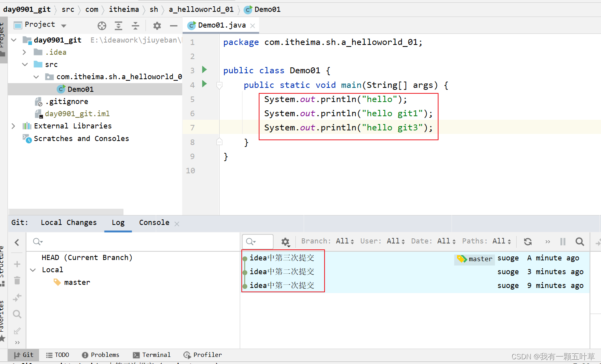Image resolution: width=601 pixels, height=364 pixels.
Task: Select master branch under Local
Action: click(x=77, y=282)
